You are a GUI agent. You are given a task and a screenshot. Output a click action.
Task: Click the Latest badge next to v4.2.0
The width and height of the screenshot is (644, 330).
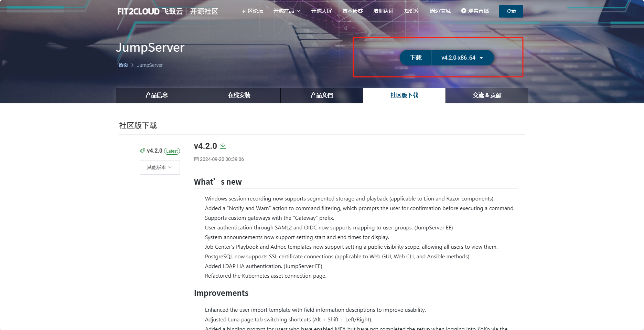tap(172, 151)
